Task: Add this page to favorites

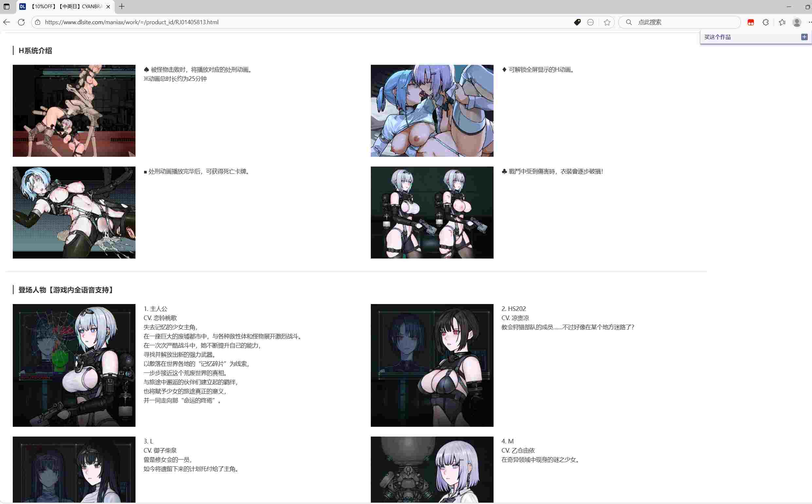Action: [x=607, y=22]
